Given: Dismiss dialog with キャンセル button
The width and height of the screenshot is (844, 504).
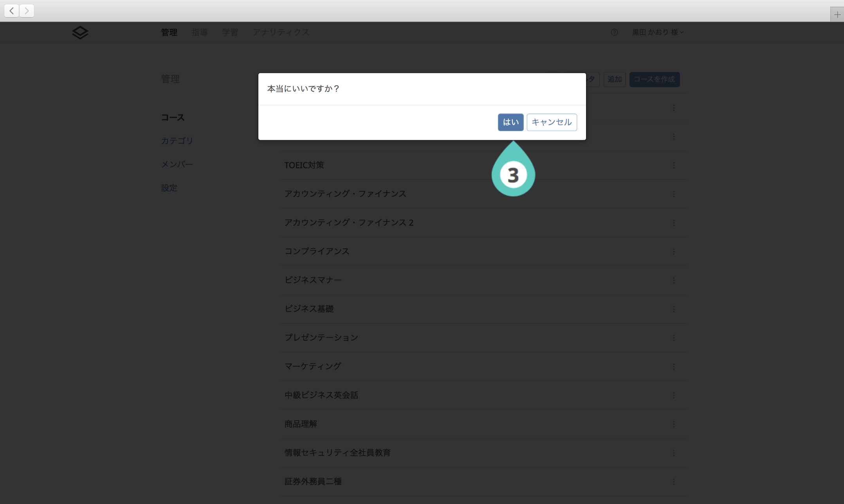Looking at the screenshot, I should pos(552,122).
